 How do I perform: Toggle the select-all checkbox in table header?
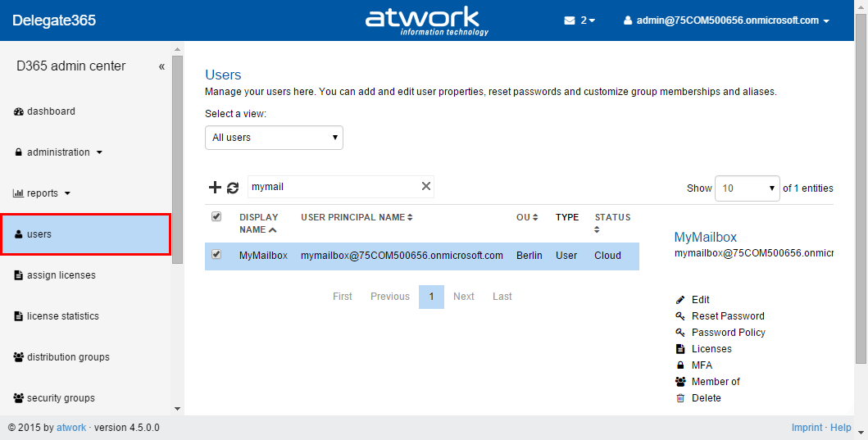click(216, 217)
